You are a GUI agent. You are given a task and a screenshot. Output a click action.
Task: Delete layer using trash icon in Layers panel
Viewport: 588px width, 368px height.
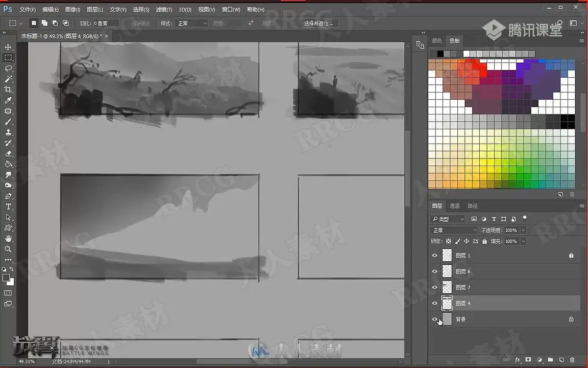tap(572, 360)
